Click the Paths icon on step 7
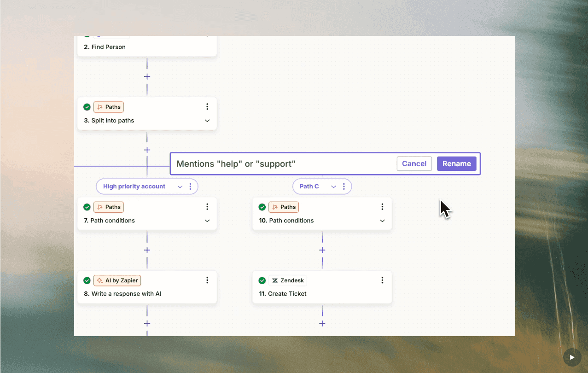Screen dimensions: 588x373 [x=100, y=207]
